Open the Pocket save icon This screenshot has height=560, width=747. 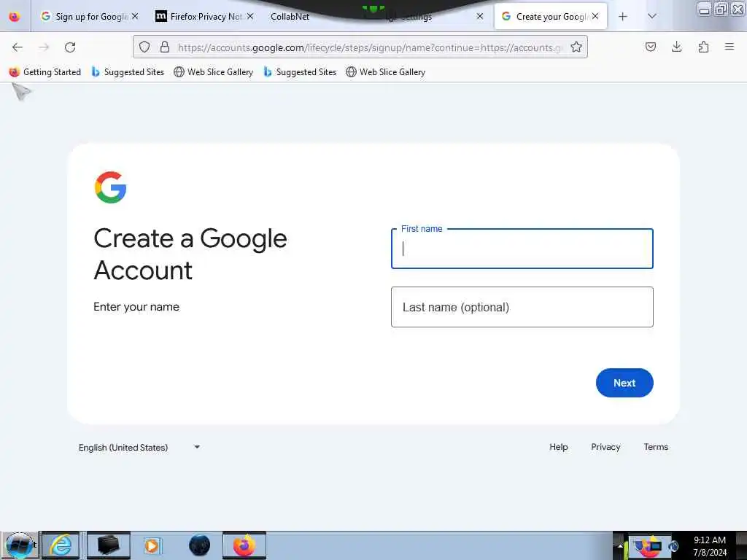pyautogui.click(x=650, y=47)
